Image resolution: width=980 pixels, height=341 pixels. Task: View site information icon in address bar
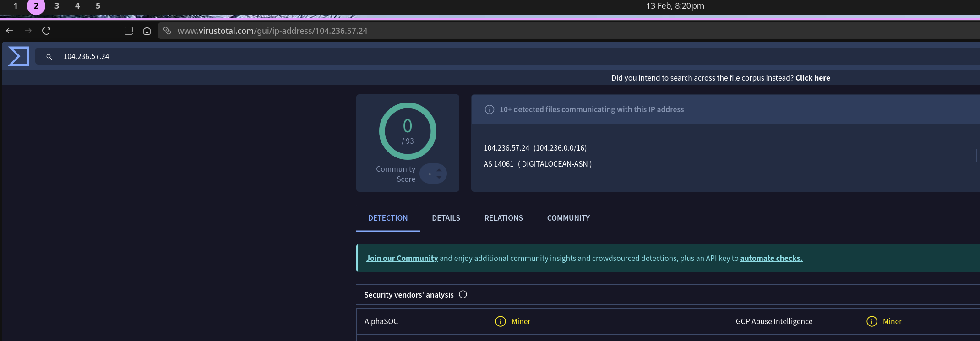(168, 31)
